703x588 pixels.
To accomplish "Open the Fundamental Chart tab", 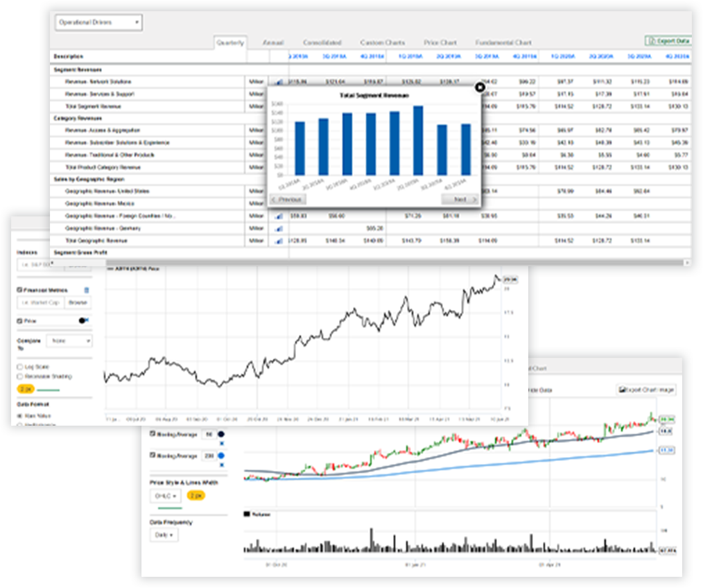I will coord(503,42).
